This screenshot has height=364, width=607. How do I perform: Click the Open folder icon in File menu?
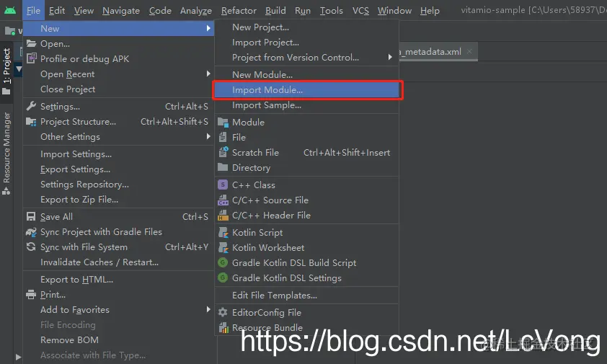tap(31, 43)
